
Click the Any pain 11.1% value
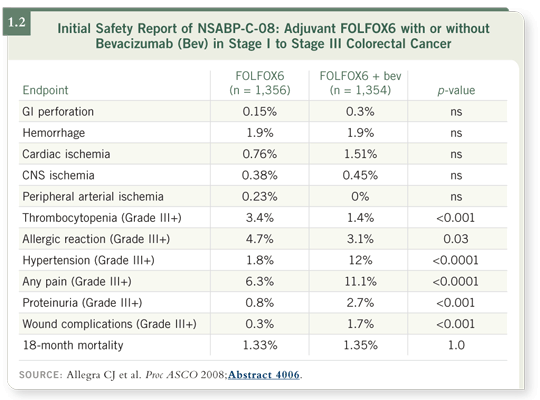[360, 282]
